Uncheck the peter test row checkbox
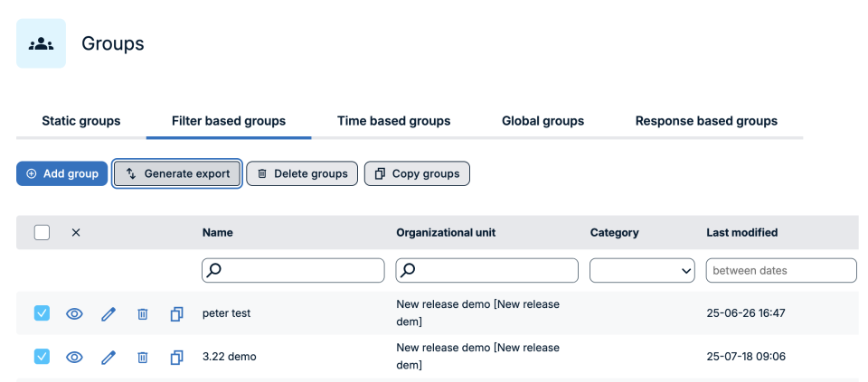 42,313
